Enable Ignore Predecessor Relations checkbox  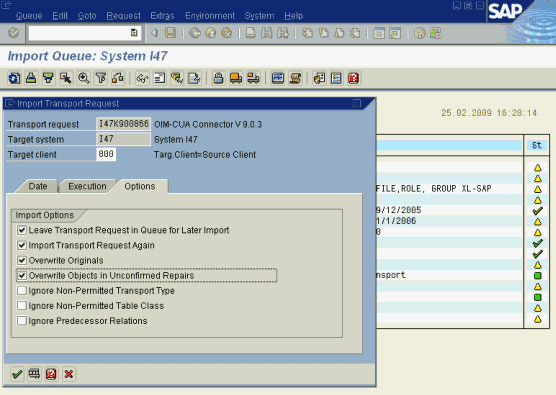tap(22, 321)
